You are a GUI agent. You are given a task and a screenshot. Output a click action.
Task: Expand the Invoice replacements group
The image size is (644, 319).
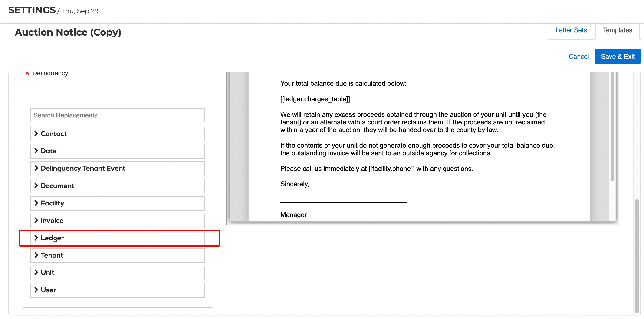pos(118,221)
